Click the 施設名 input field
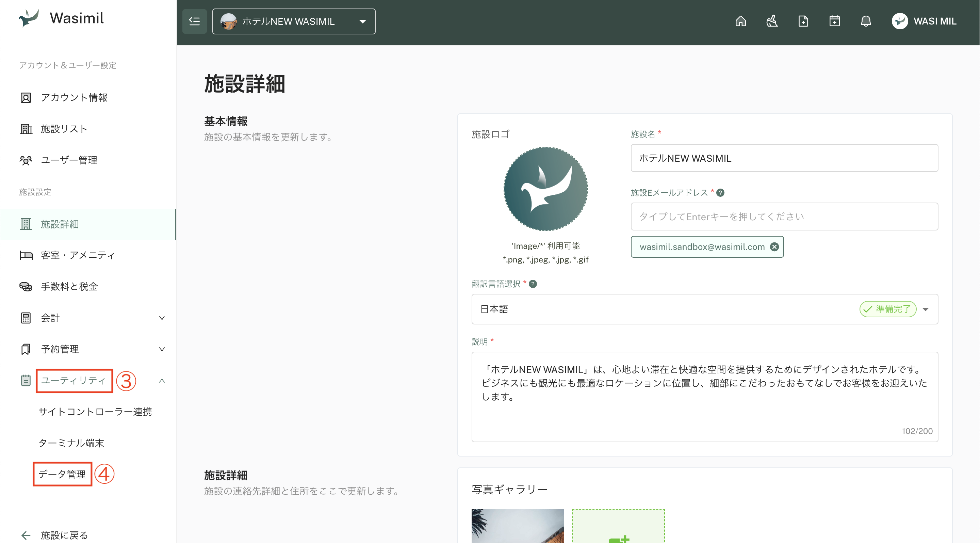Viewport: 980px width, 543px height. 784,158
